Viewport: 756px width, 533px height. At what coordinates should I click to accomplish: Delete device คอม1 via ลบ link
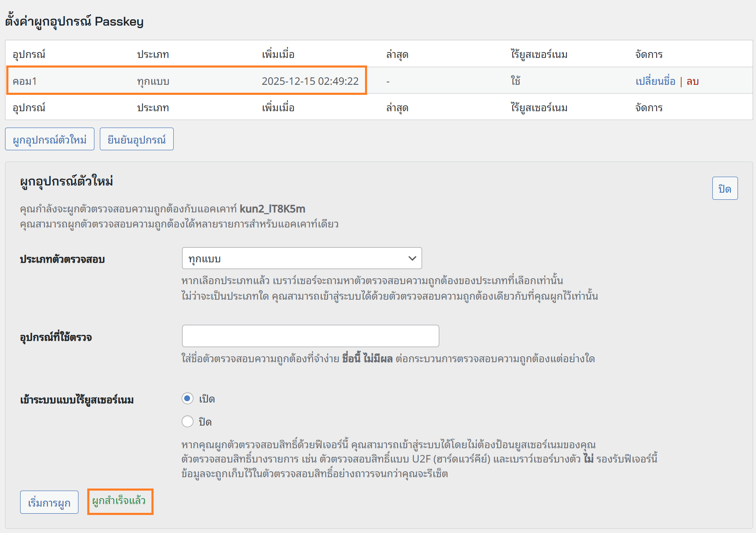(x=692, y=81)
